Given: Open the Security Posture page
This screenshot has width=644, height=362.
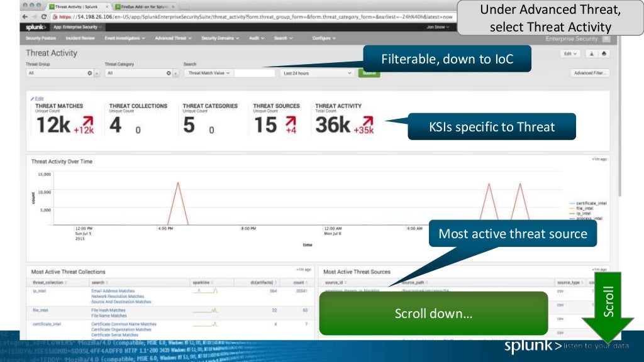Looking at the screenshot, I should [x=41, y=38].
